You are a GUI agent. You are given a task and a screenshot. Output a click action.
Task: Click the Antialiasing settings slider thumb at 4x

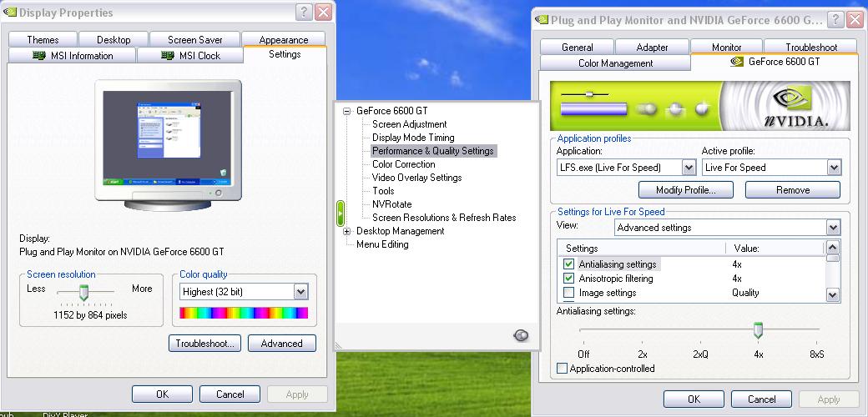tap(759, 331)
